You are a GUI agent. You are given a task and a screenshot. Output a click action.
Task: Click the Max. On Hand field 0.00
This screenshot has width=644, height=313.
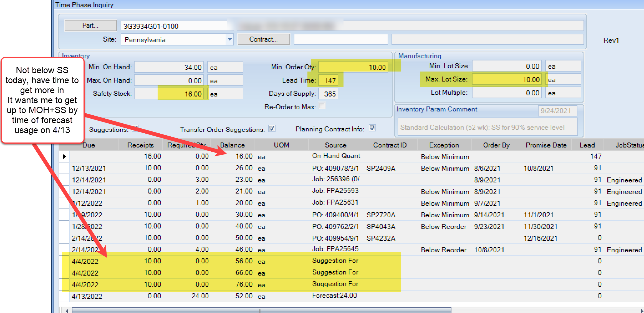(x=169, y=80)
